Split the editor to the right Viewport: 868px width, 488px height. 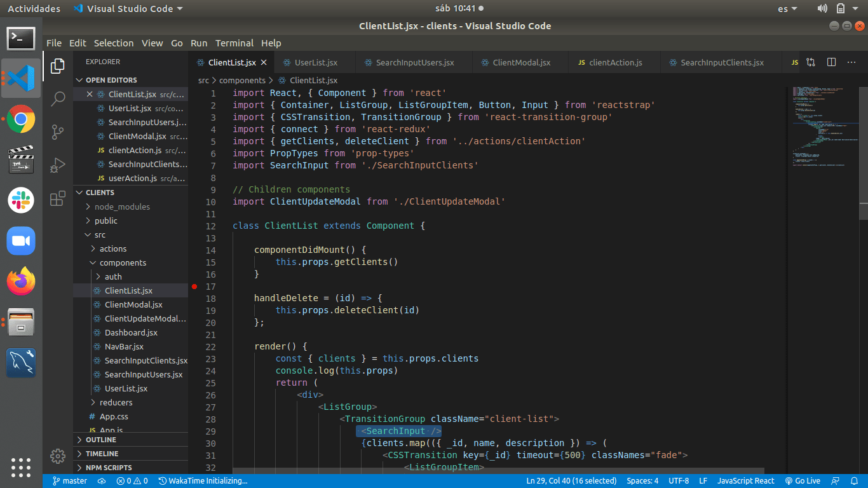[831, 62]
